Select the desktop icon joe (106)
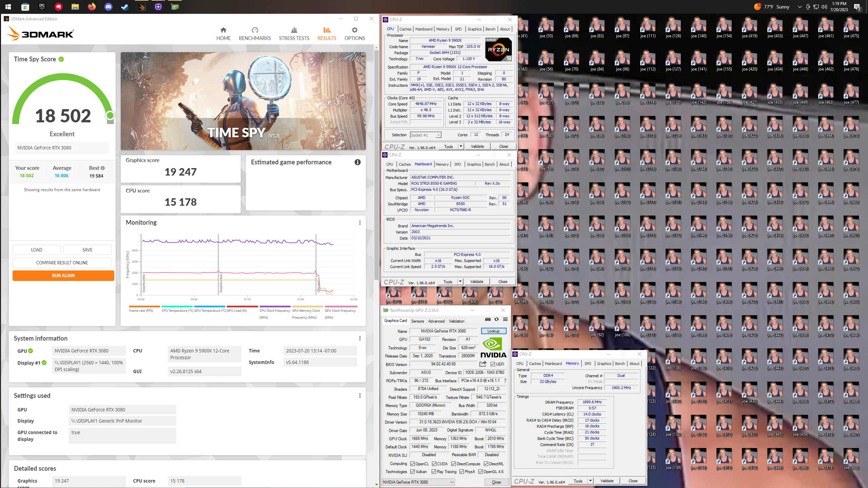This screenshot has height=488, width=868. (x=623, y=327)
